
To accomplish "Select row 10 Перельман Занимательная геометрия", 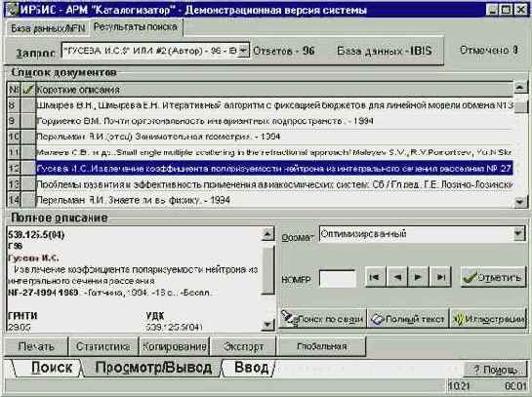I will coord(274,137).
